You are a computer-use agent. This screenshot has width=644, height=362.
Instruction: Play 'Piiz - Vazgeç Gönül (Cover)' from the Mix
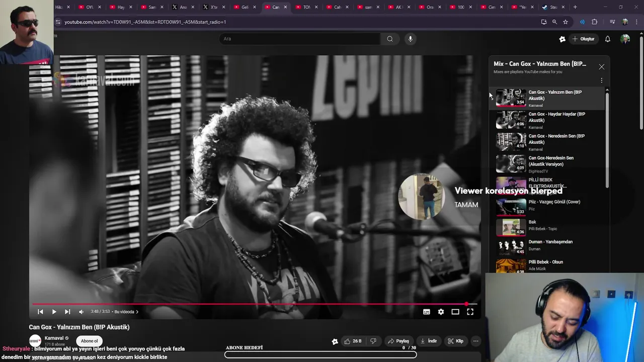(x=548, y=206)
